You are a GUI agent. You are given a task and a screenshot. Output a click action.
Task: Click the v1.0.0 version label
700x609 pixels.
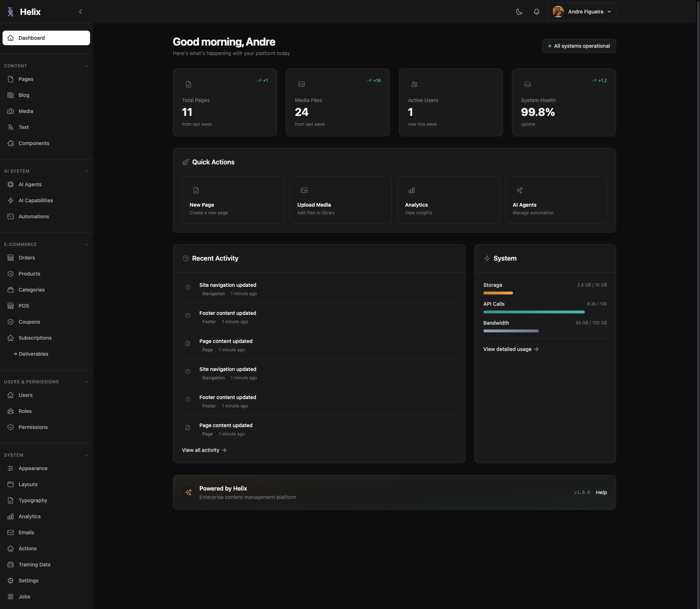coord(582,492)
